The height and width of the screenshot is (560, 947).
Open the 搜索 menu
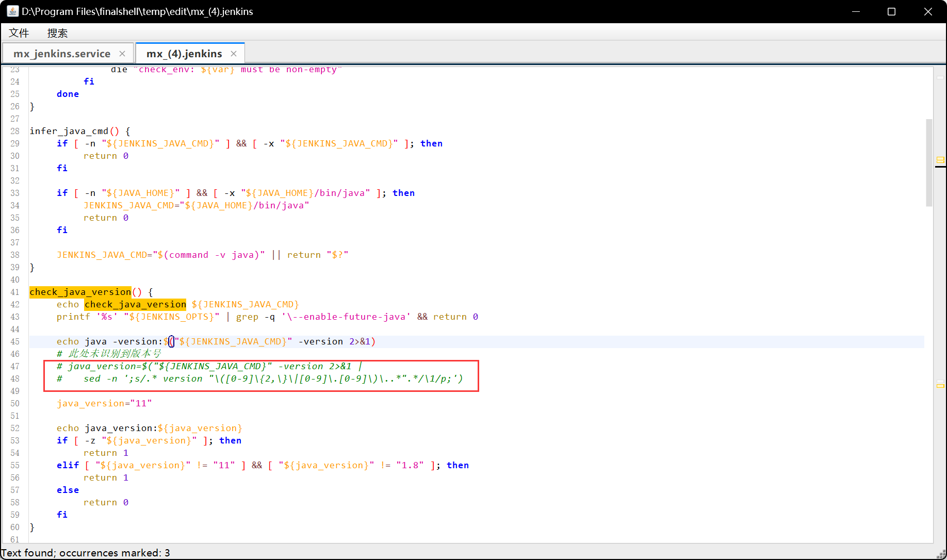pos(57,32)
